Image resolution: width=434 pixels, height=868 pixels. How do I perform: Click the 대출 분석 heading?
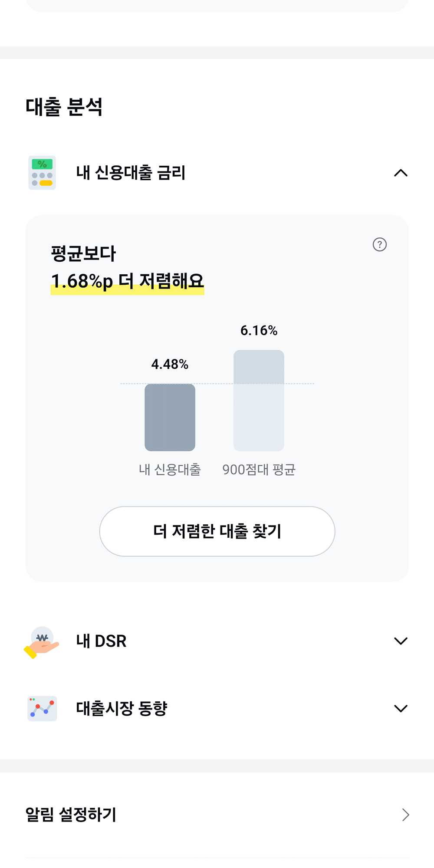64,107
